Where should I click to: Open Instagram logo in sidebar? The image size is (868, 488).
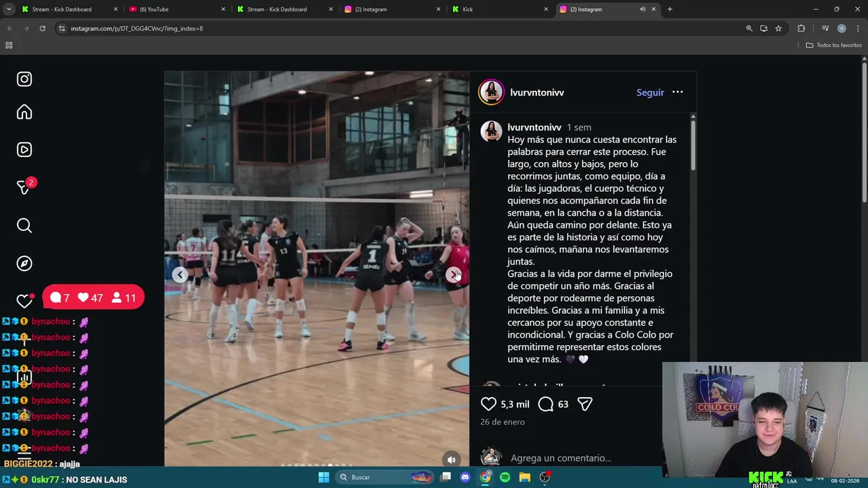pyautogui.click(x=24, y=79)
